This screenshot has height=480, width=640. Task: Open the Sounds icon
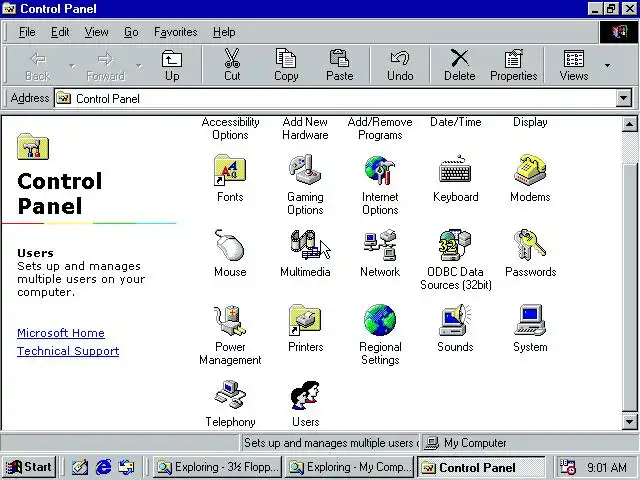pyautogui.click(x=455, y=320)
